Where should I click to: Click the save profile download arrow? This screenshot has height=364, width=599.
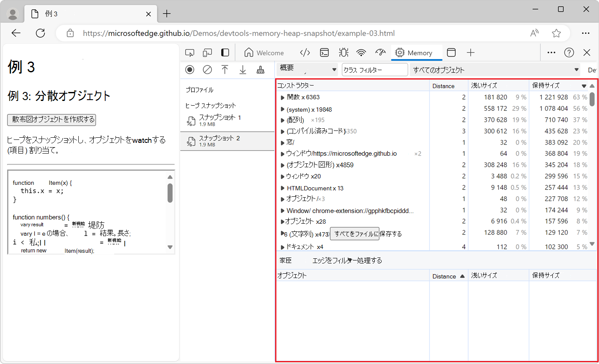243,70
